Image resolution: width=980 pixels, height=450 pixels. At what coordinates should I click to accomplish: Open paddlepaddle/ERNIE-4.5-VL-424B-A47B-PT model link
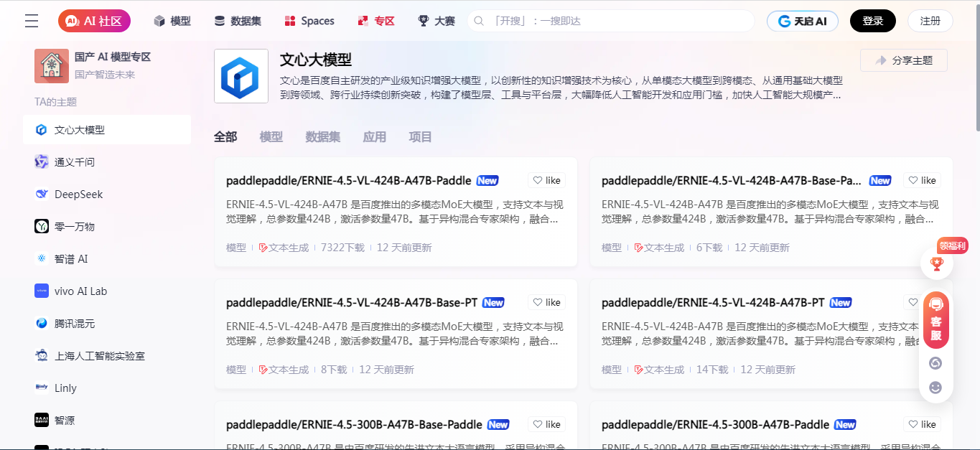coord(713,302)
